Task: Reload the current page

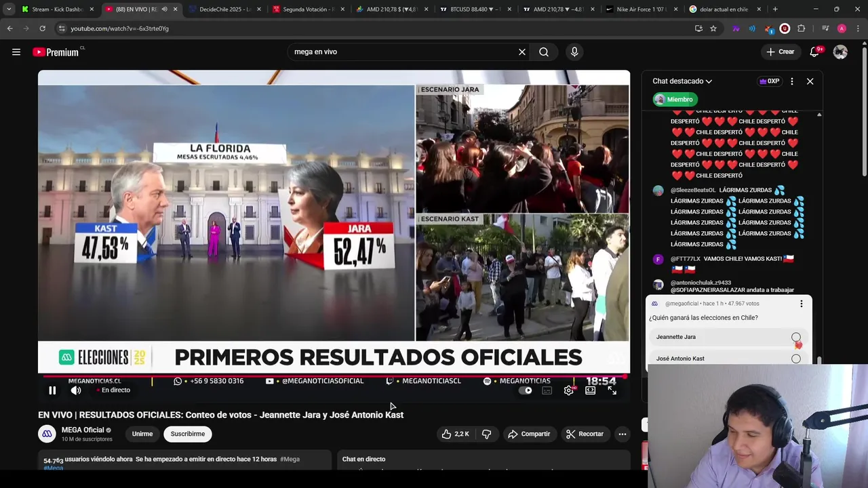Action: tap(42, 28)
